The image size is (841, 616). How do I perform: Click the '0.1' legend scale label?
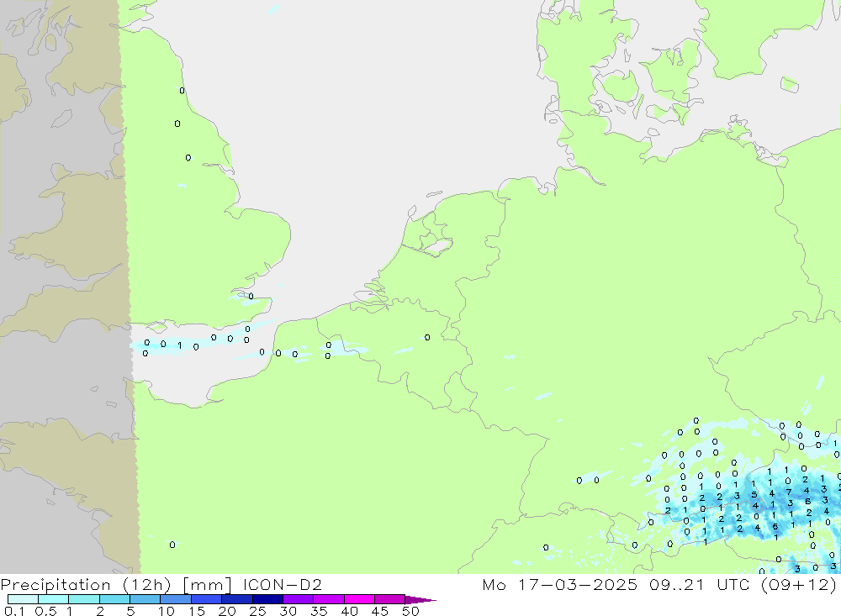pyautogui.click(x=14, y=611)
